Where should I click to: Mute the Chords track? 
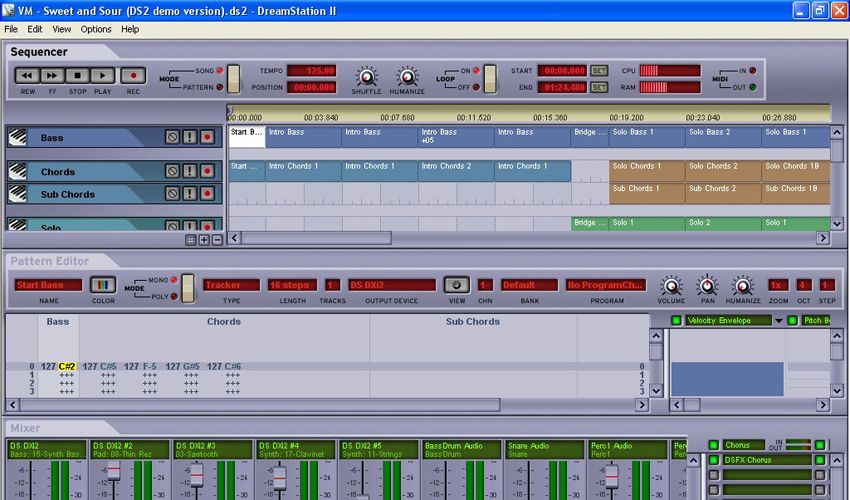tap(172, 171)
